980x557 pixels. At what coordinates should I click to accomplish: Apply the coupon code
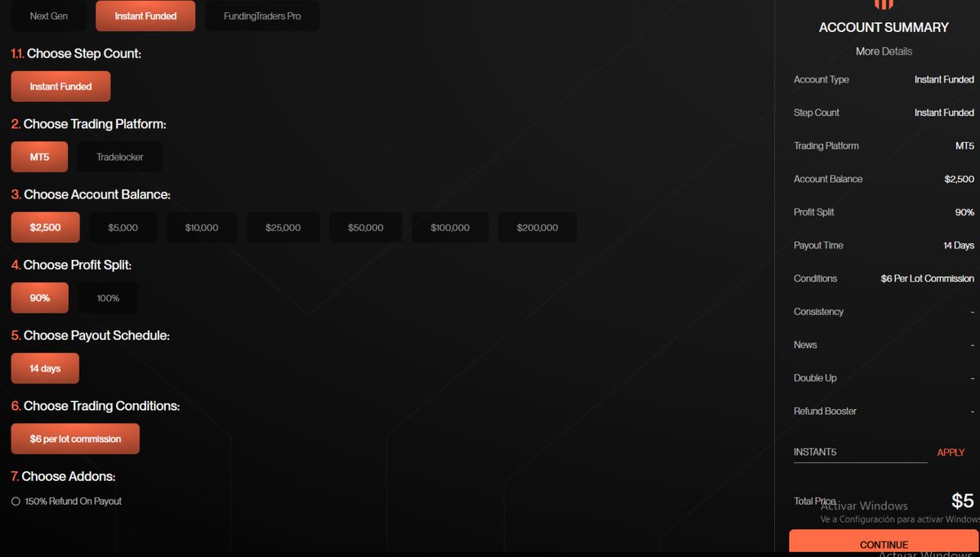951,452
